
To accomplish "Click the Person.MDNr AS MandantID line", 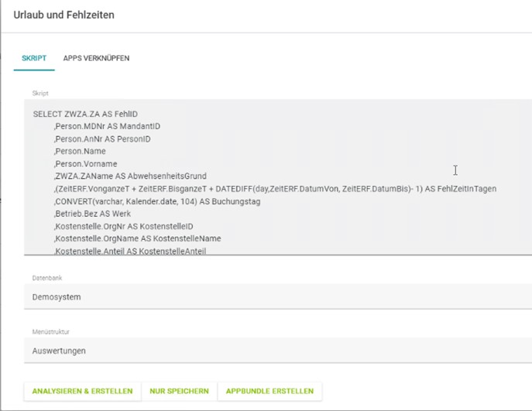I will (x=107, y=126).
